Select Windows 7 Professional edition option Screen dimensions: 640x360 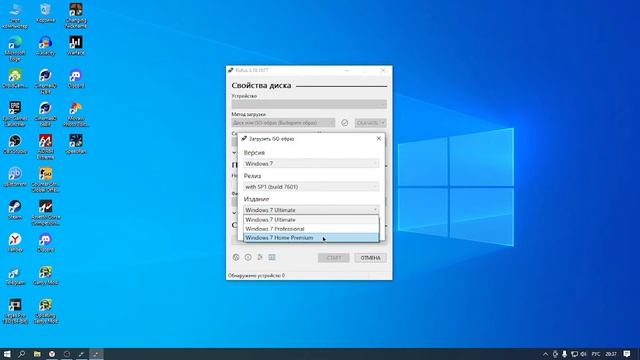(x=311, y=229)
